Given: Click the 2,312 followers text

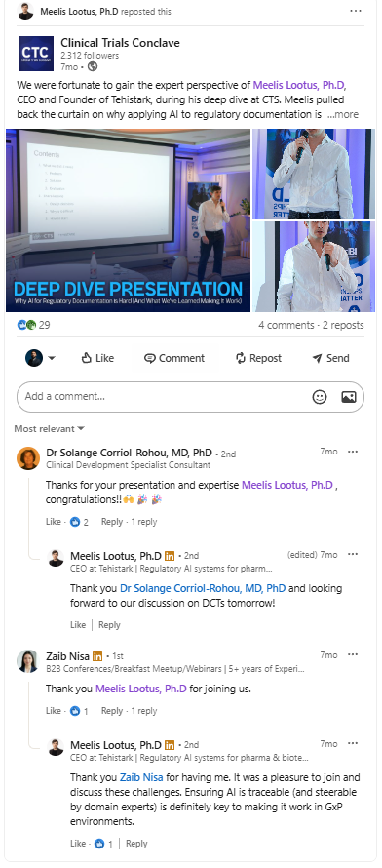Looking at the screenshot, I should coord(90,56).
